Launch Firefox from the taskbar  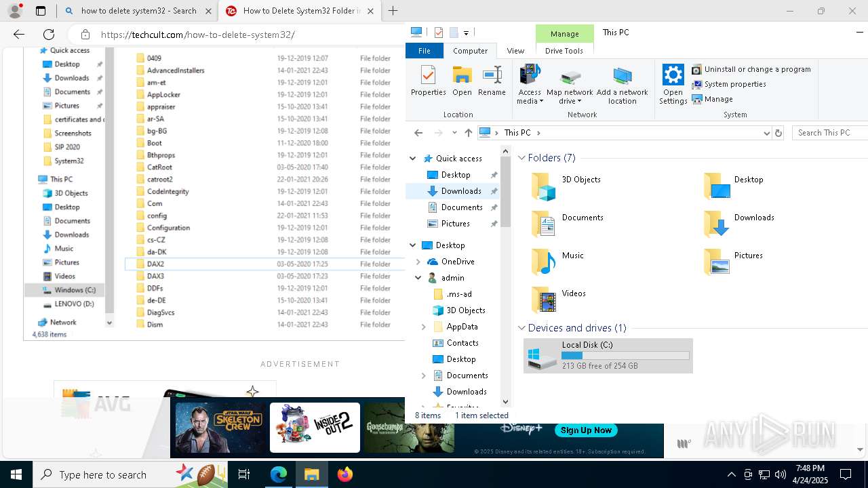point(345,474)
